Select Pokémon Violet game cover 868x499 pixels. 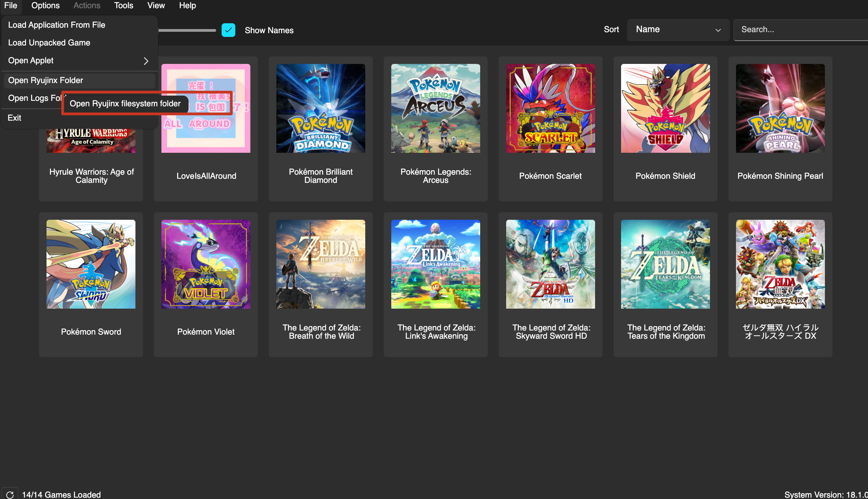[206, 264]
